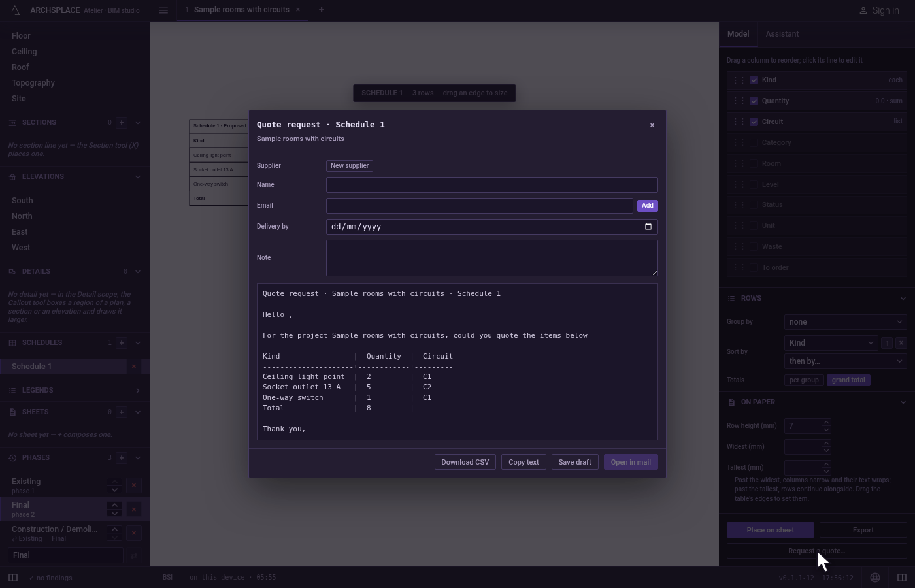The image size is (915, 588).
Task: Click into the supplier Name field
Action: click(x=492, y=185)
